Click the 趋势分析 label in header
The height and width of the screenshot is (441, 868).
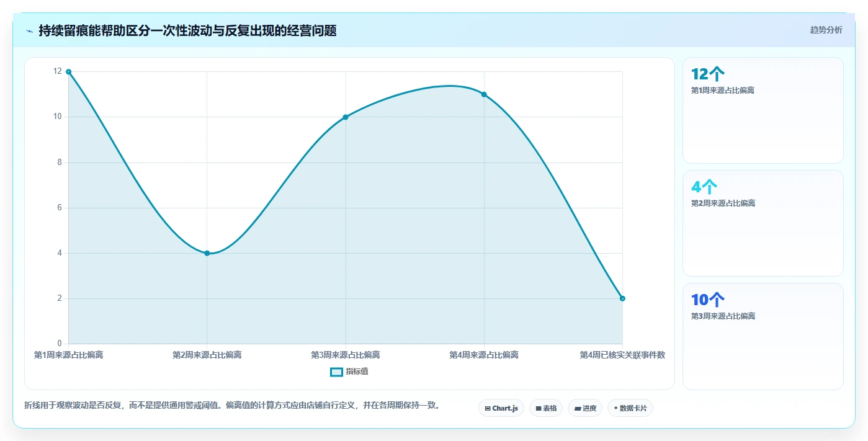click(826, 30)
